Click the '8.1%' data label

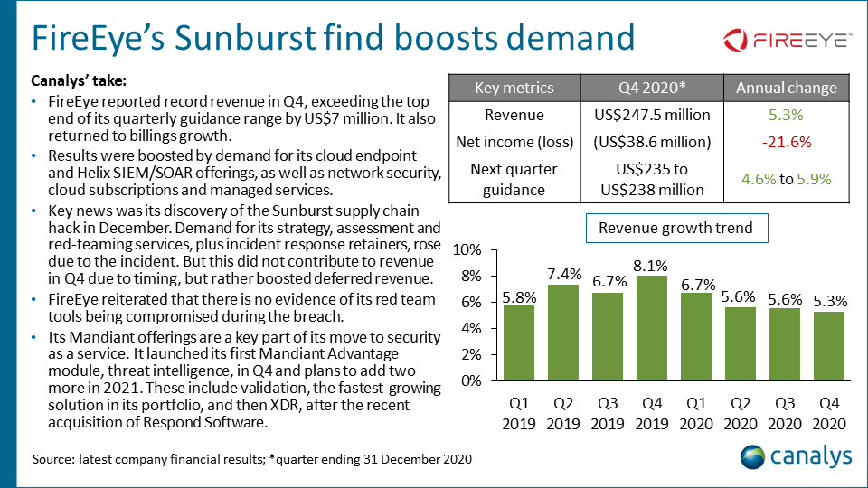(x=650, y=266)
